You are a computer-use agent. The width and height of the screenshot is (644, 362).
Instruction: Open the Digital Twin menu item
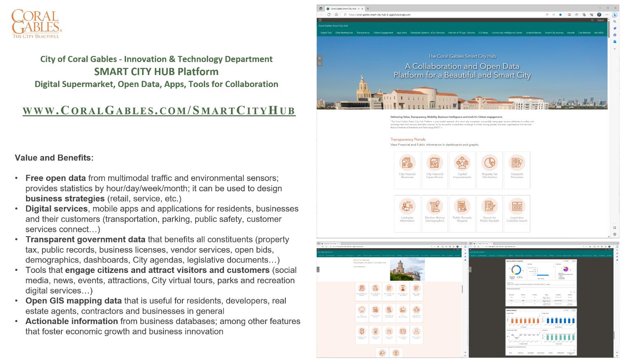326,33
